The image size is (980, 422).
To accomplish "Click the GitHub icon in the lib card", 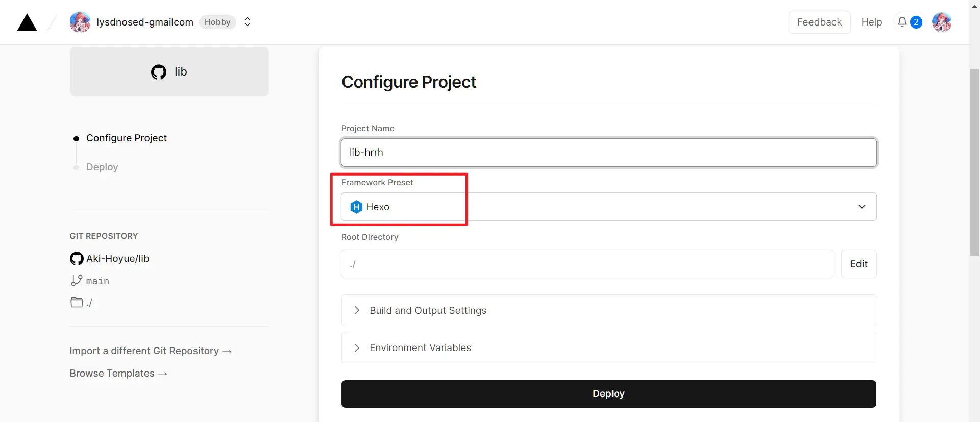I will [159, 72].
